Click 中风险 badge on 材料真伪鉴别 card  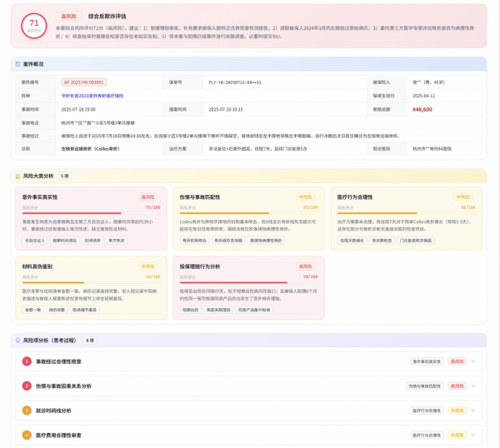click(x=147, y=266)
